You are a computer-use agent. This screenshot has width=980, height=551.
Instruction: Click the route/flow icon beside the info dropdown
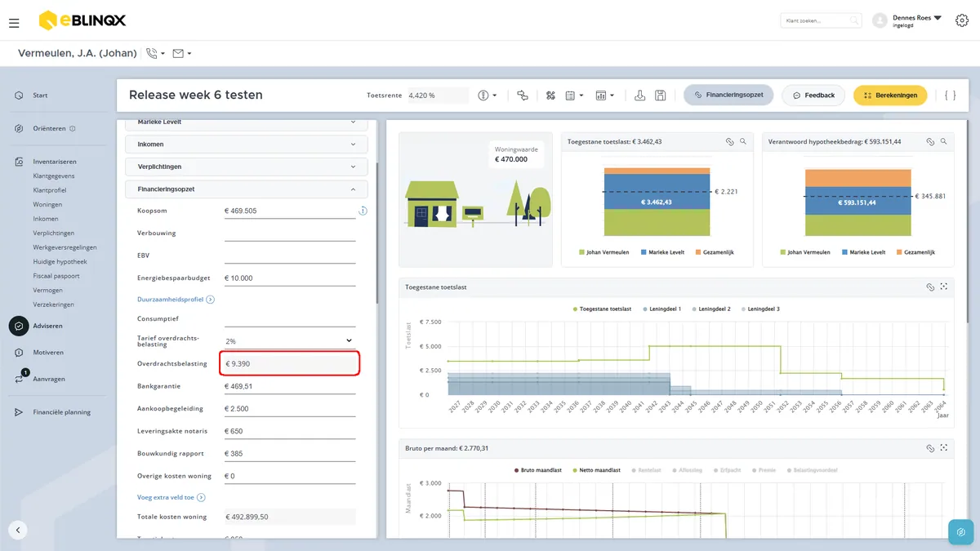(x=523, y=96)
